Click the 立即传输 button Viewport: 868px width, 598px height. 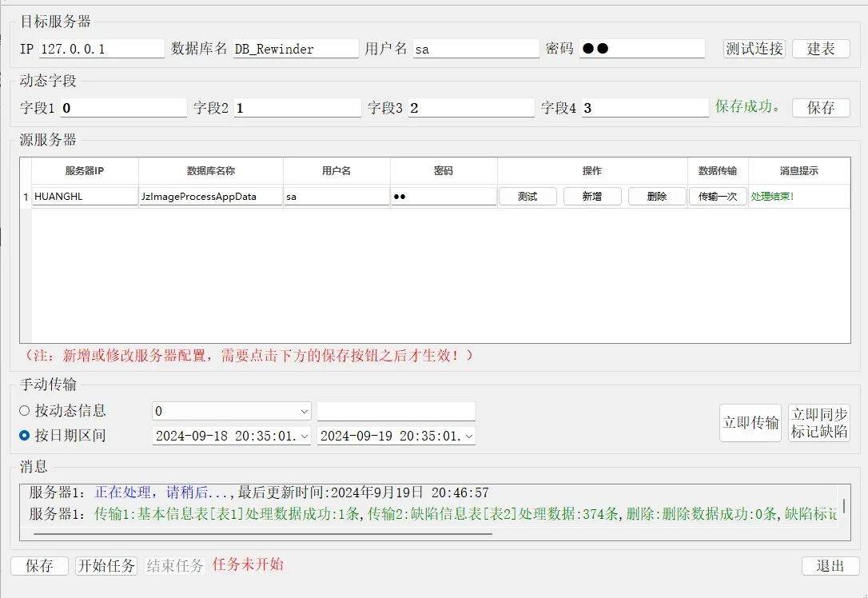[x=751, y=423]
